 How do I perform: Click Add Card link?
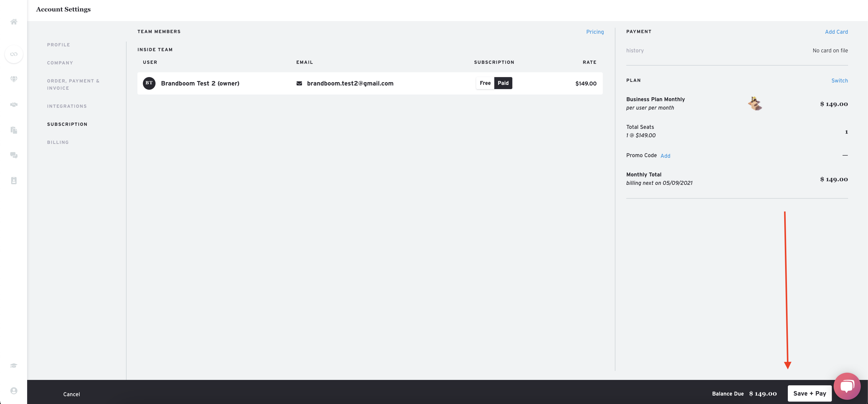point(836,32)
